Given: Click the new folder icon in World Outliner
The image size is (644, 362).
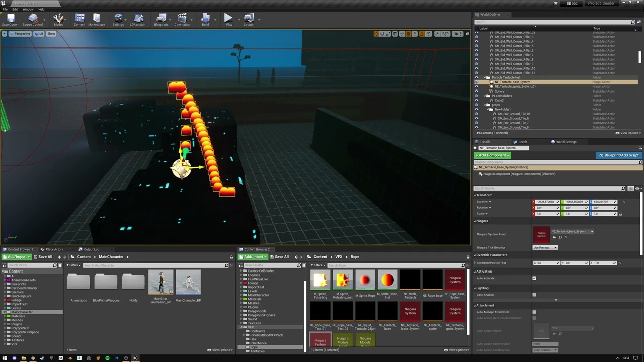Looking at the screenshot, I should [639, 22].
